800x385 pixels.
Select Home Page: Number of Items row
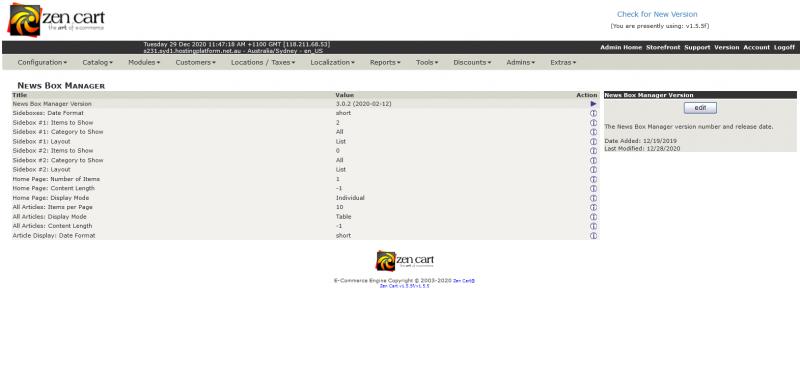tap(305, 179)
